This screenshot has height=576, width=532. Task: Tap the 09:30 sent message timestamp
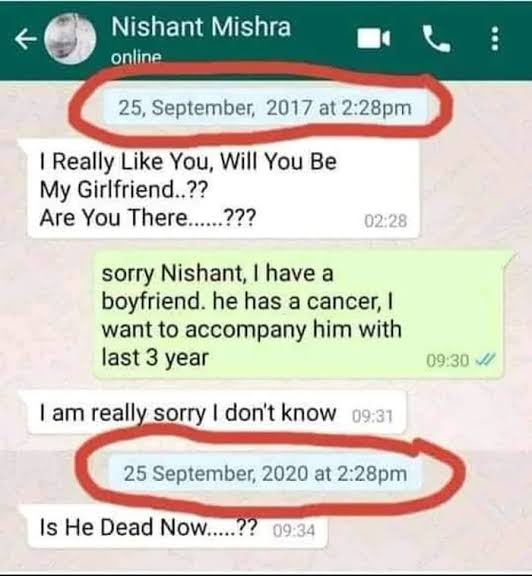click(447, 361)
